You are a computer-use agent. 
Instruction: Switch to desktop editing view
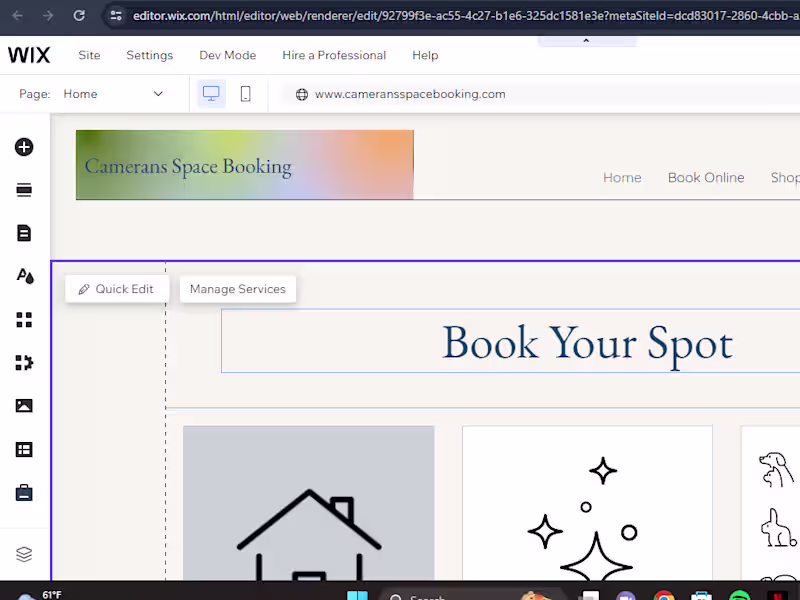coord(211,93)
